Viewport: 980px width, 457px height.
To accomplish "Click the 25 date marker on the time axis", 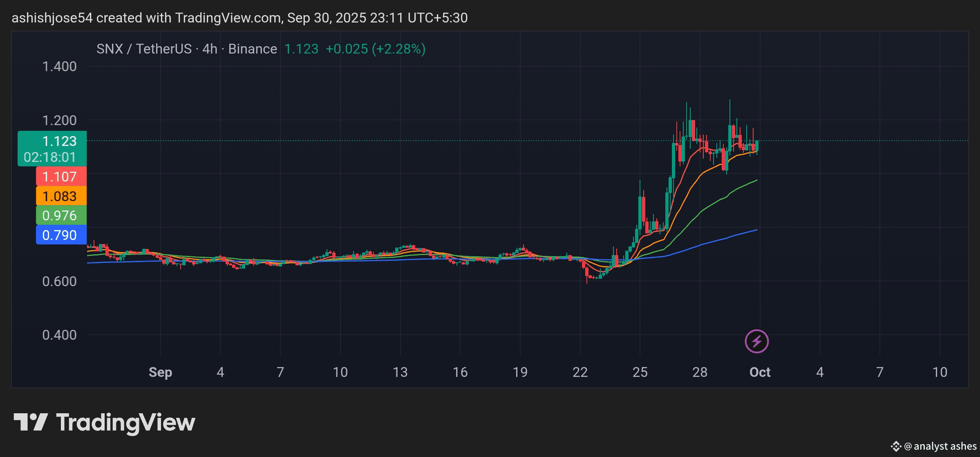I will (640, 372).
